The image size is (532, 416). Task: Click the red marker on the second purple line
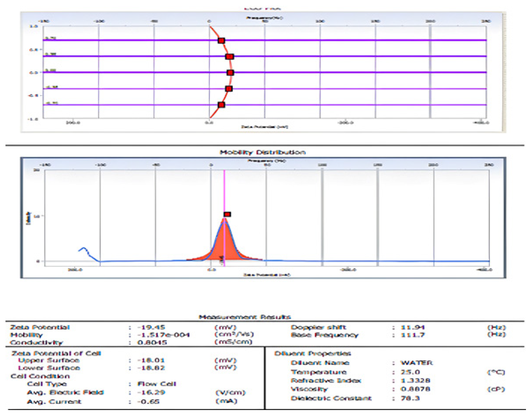click(x=229, y=57)
